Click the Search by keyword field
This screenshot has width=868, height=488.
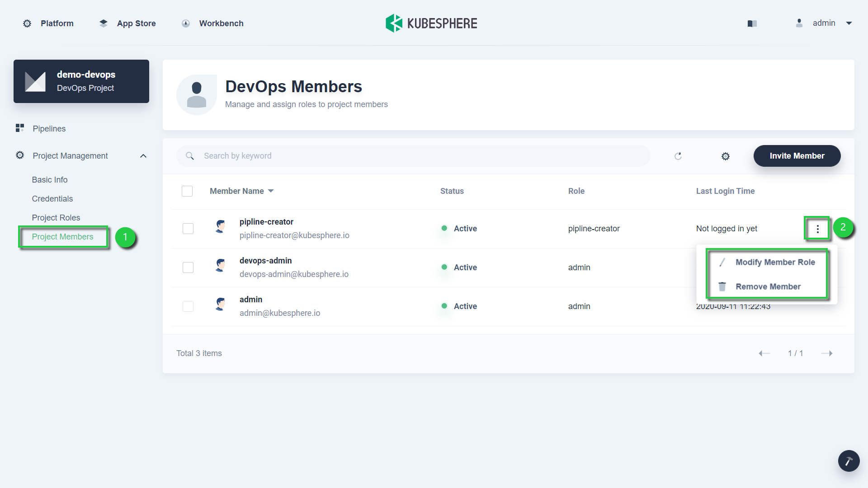(x=413, y=156)
